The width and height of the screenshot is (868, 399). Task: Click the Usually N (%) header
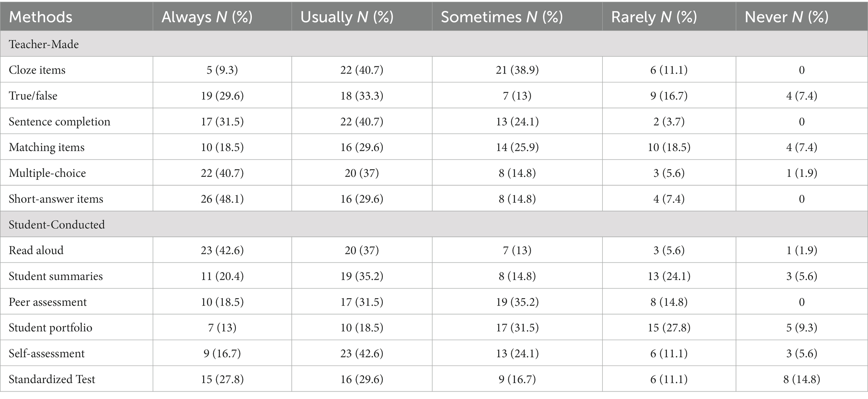(x=347, y=17)
